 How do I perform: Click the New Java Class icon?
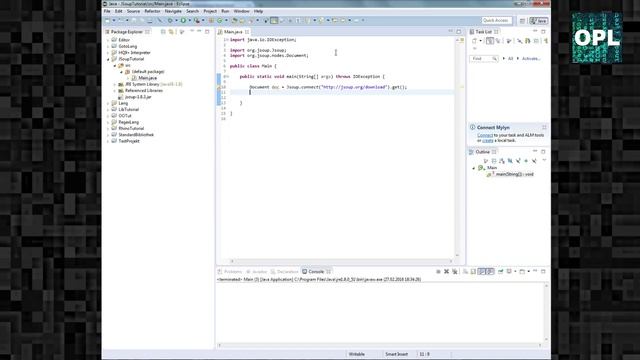219,20
